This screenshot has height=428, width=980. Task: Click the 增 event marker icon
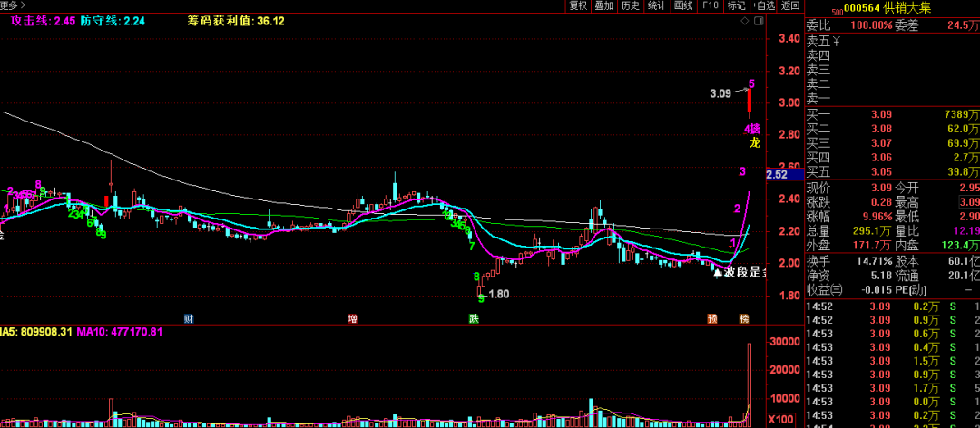click(353, 318)
